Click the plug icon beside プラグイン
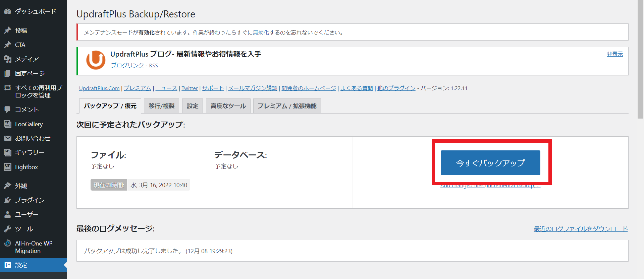This screenshot has height=279, width=644. coord(8,200)
